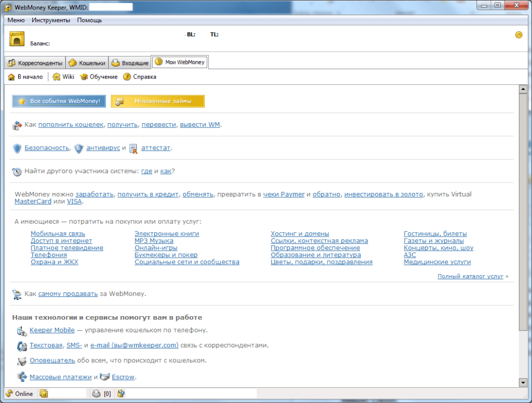Screen dimensions: 532x403
Task: Open the пополнить кошелек link
Action: tap(71, 125)
